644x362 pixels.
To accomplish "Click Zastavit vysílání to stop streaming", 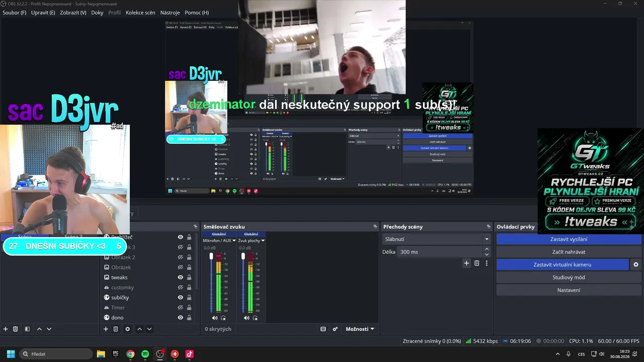I will [569, 239].
